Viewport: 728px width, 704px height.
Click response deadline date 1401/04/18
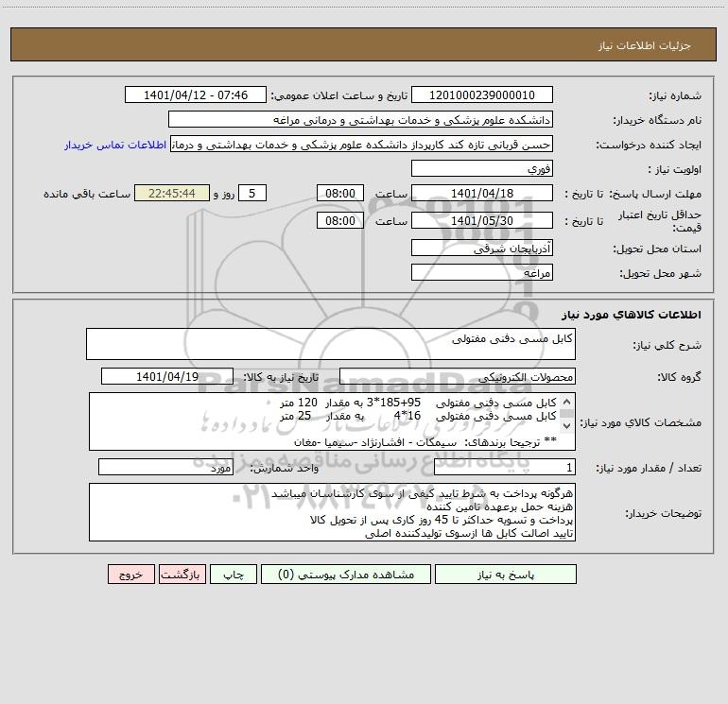pyautogui.click(x=482, y=193)
